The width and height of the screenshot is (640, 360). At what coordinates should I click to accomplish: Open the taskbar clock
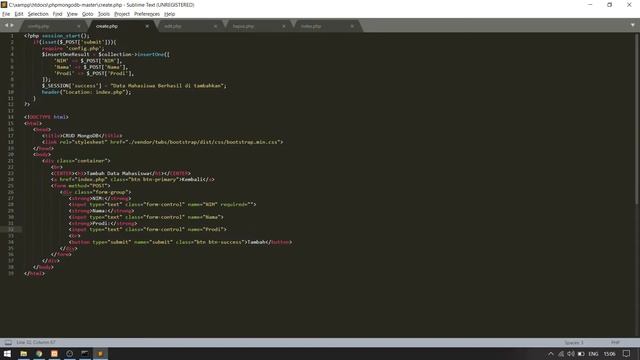(x=610, y=354)
